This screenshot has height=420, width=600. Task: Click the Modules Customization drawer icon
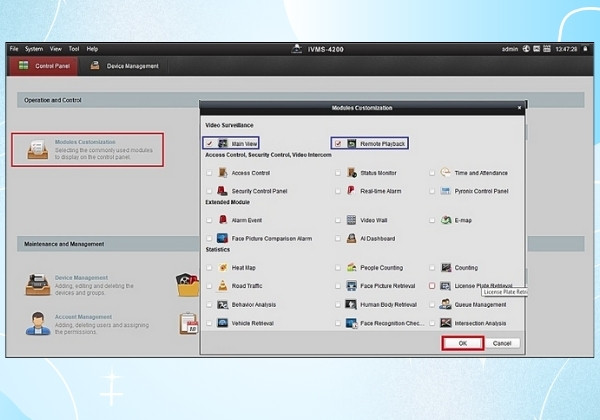pyautogui.click(x=38, y=149)
